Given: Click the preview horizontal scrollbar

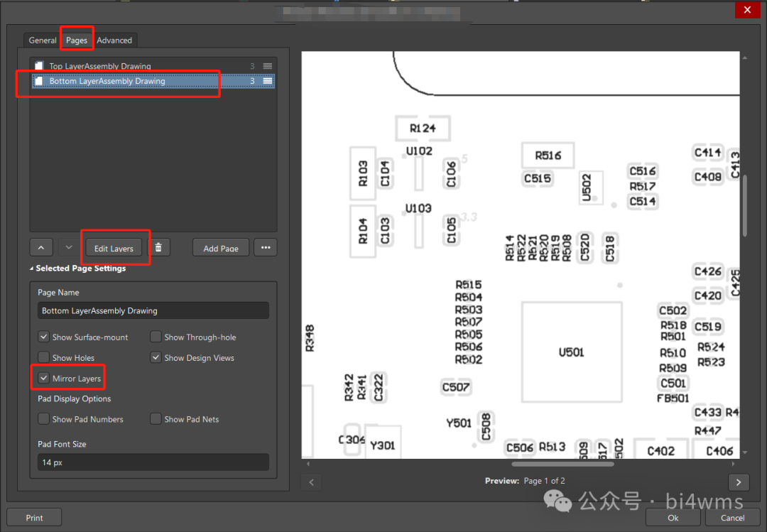Looking at the screenshot, I should pyautogui.click(x=562, y=465).
